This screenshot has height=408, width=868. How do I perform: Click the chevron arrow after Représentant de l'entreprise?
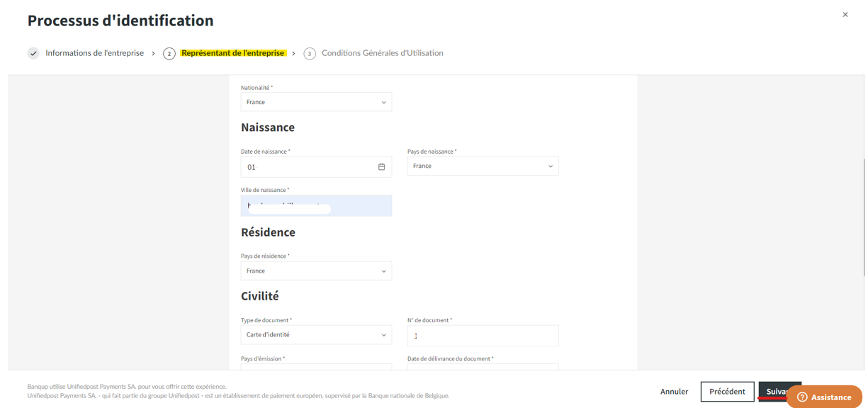coord(293,53)
